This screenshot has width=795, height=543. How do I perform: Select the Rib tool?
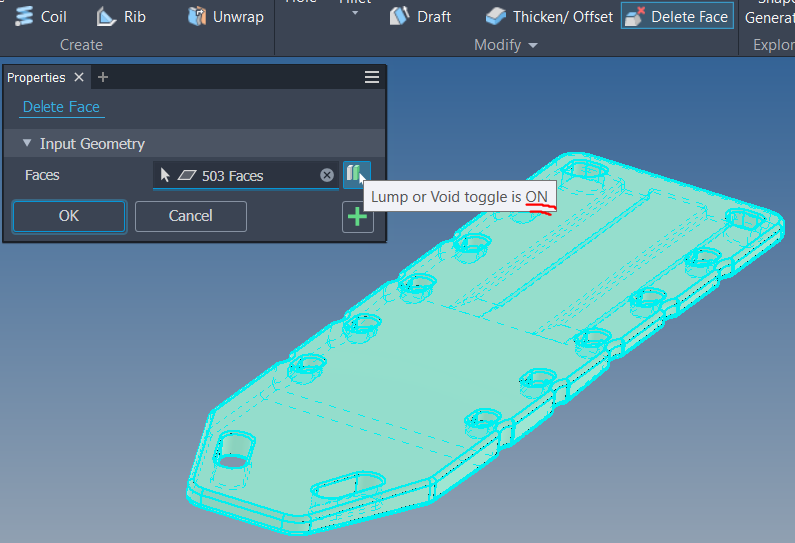click(121, 17)
